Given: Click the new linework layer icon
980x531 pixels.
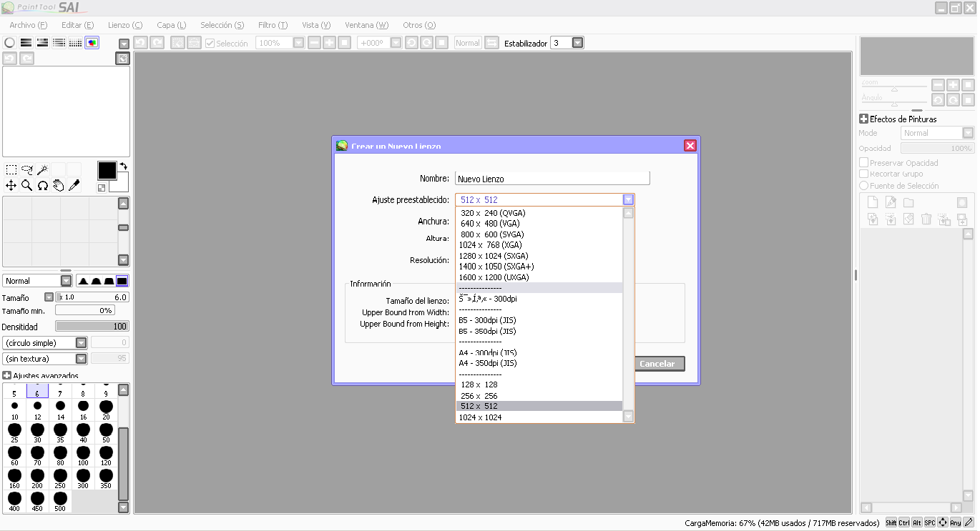Looking at the screenshot, I should 891,202.
